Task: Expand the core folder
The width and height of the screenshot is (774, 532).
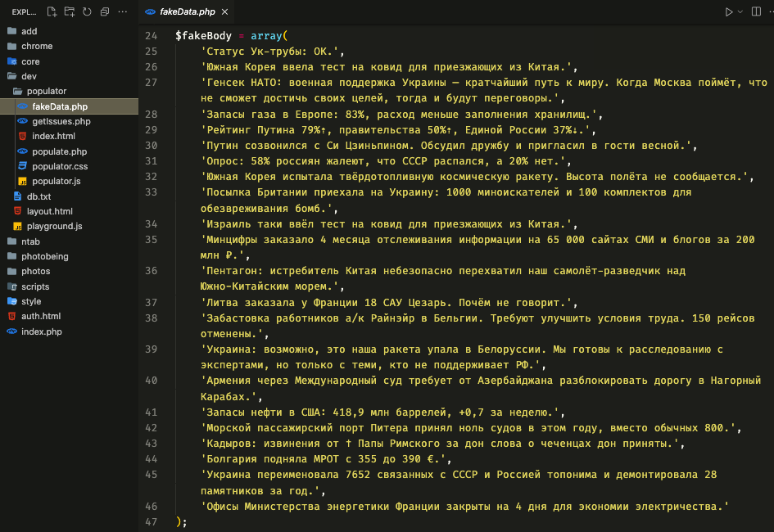Action: tap(69, 61)
